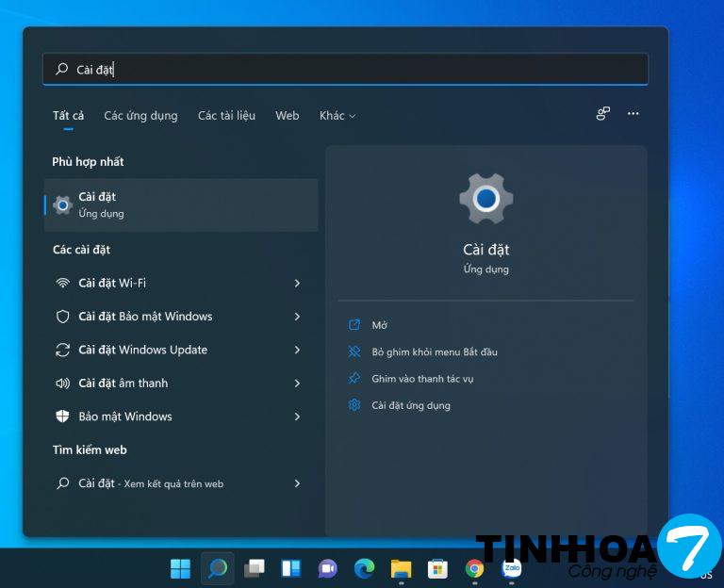Screen dimensions: 724x588
Task: Switch to the Các ứng dụng tab
Action: (x=140, y=116)
